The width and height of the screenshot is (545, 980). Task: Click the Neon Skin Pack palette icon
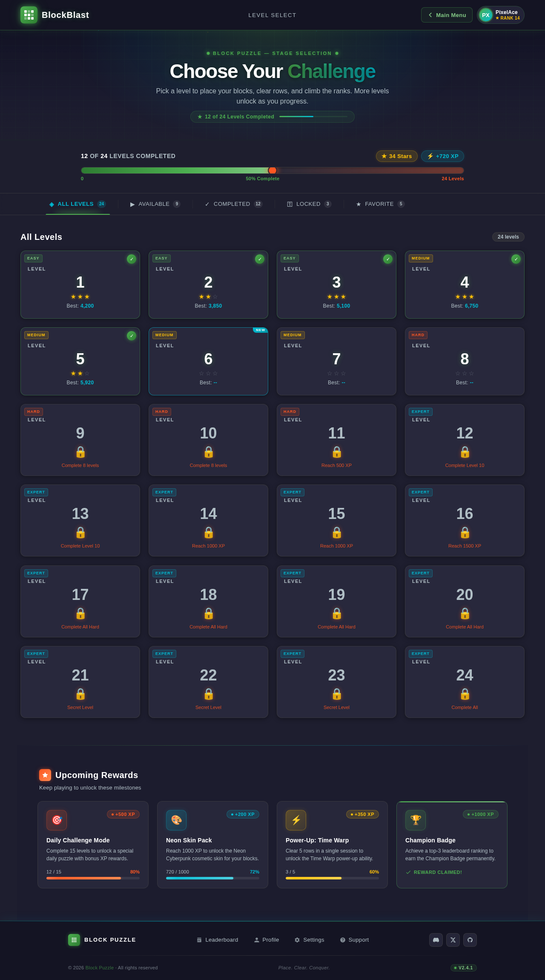176,820
